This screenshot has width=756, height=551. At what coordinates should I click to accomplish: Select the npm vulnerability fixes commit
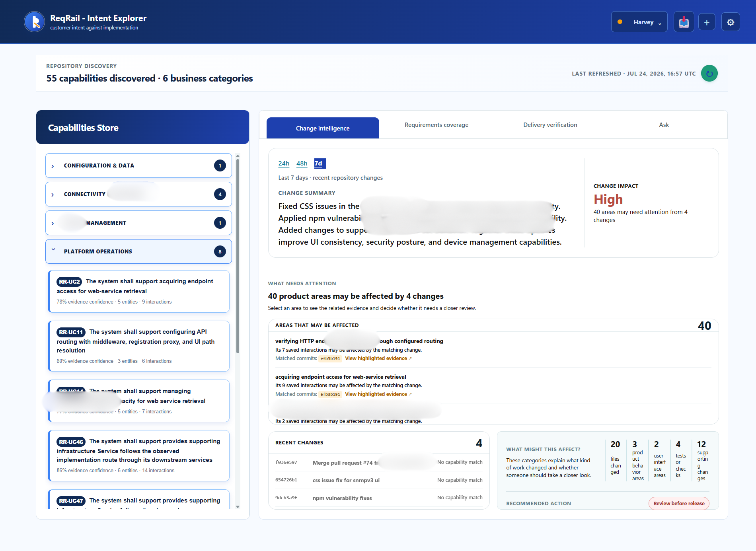379,498
